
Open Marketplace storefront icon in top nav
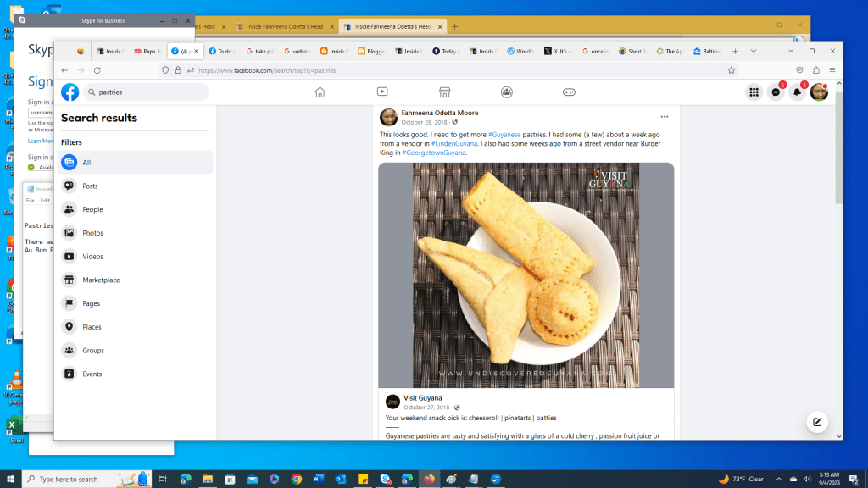(445, 91)
